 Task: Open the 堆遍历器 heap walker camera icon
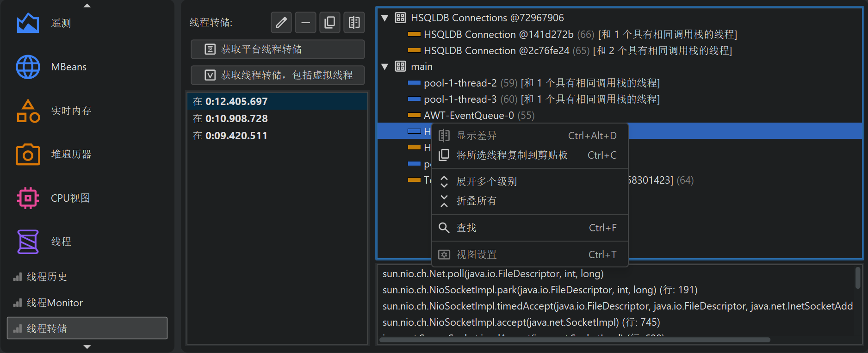pos(28,155)
